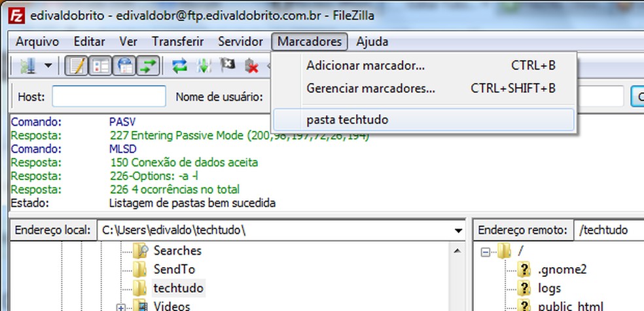644x311 pixels.
Task: Click log line 'MLSD' command
Action: click(123, 149)
